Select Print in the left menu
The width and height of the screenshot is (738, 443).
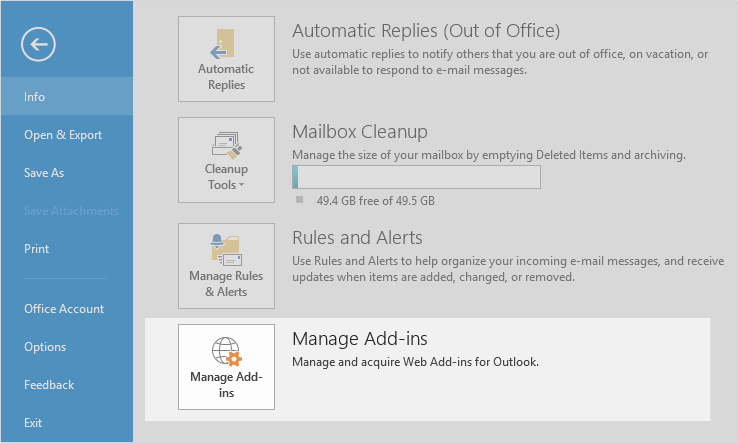[x=37, y=249]
